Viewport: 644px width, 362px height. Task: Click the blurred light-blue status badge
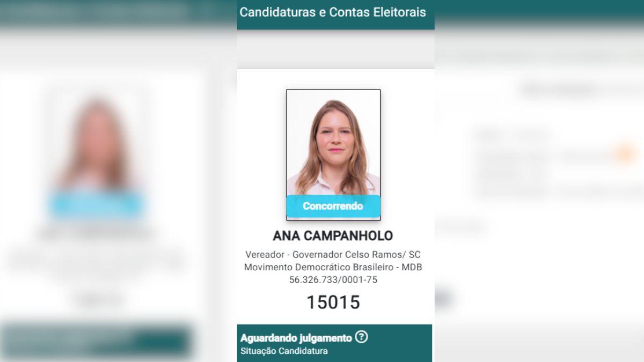click(97, 206)
